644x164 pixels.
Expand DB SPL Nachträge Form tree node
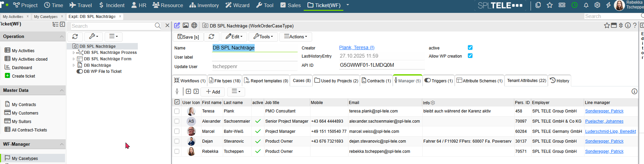point(74,59)
